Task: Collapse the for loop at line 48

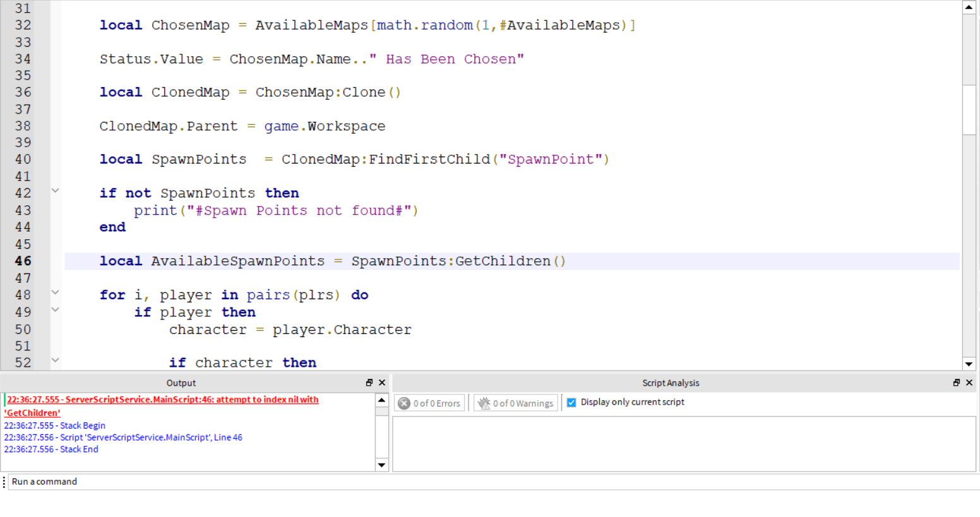Action: pos(56,292)
